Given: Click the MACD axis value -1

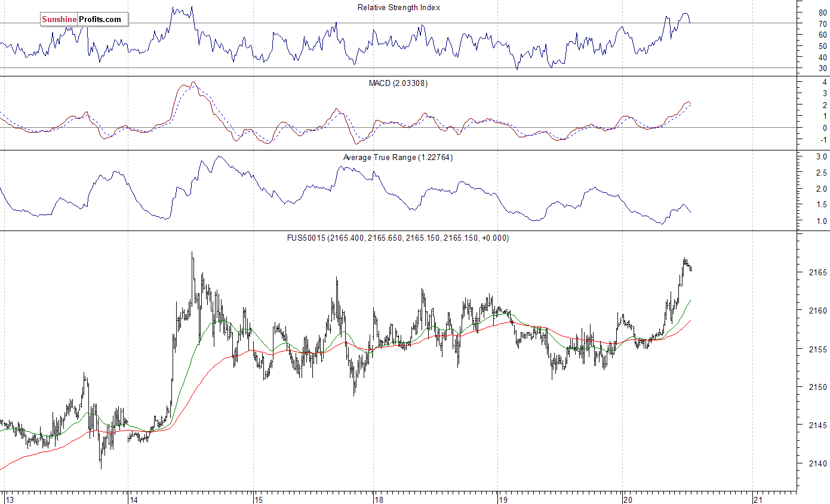Looking at the screenshot, I should [823, 140].
